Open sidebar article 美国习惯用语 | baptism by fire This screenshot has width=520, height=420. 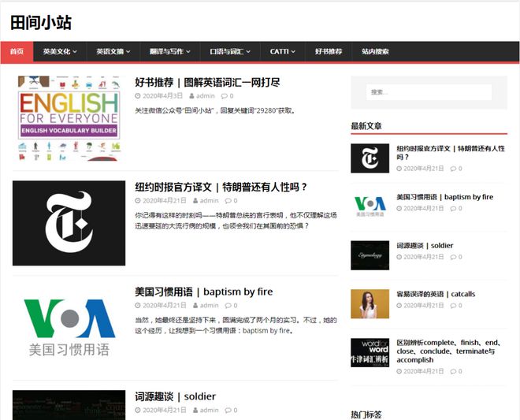coord(444,197)
